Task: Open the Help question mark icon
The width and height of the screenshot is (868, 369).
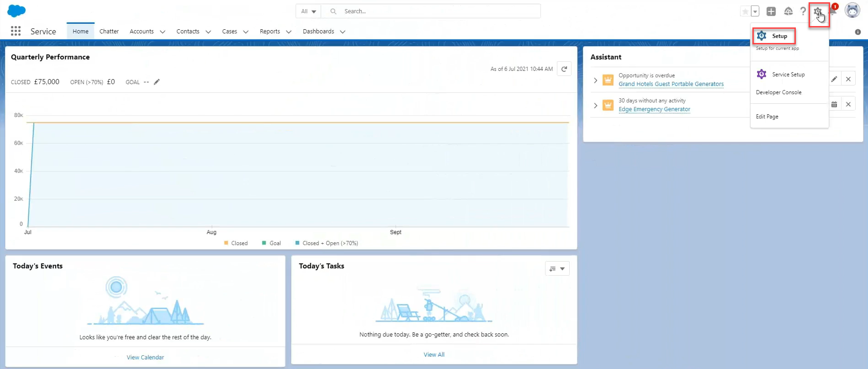Action: click(803, 11)
